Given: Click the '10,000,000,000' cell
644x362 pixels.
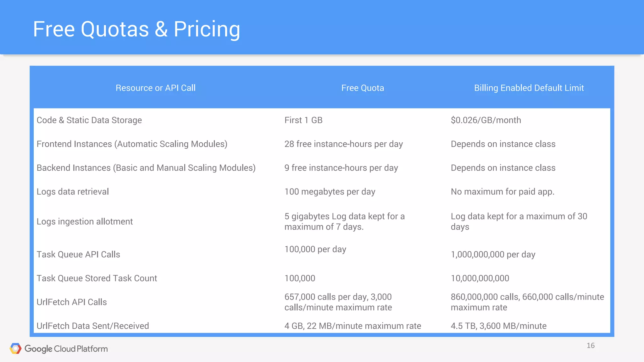Looking at the screenshot, I should 480,278.
